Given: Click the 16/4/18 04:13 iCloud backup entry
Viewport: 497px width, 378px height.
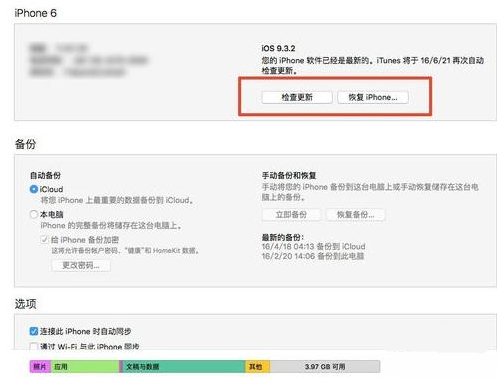Looking at the screenshot, I should coord(313,246).
